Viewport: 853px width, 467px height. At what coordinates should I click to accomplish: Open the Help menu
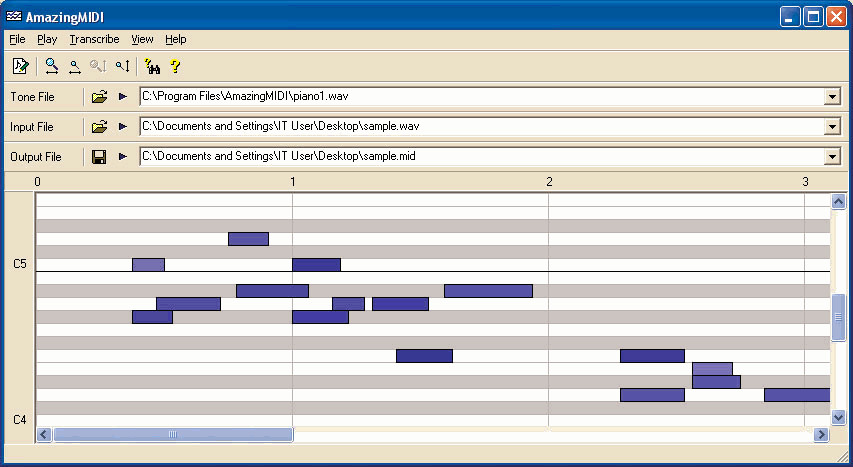point(176,39)
